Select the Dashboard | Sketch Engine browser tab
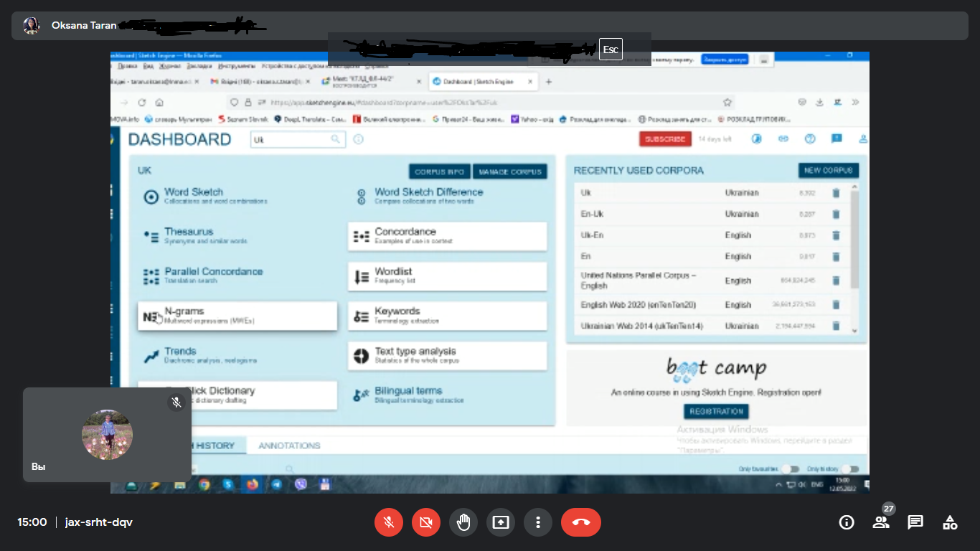This screenshot has height=551, width=980. coord(482,82)
